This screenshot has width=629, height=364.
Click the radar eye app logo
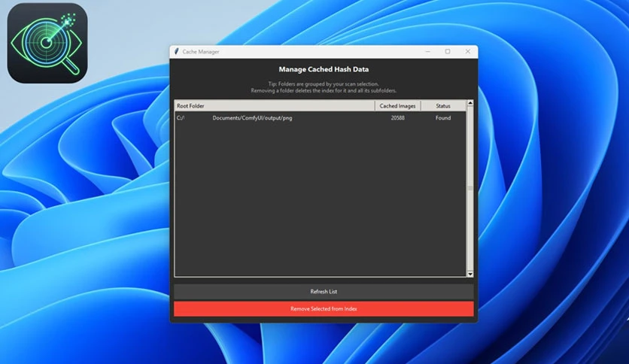(x=47, y=43)
